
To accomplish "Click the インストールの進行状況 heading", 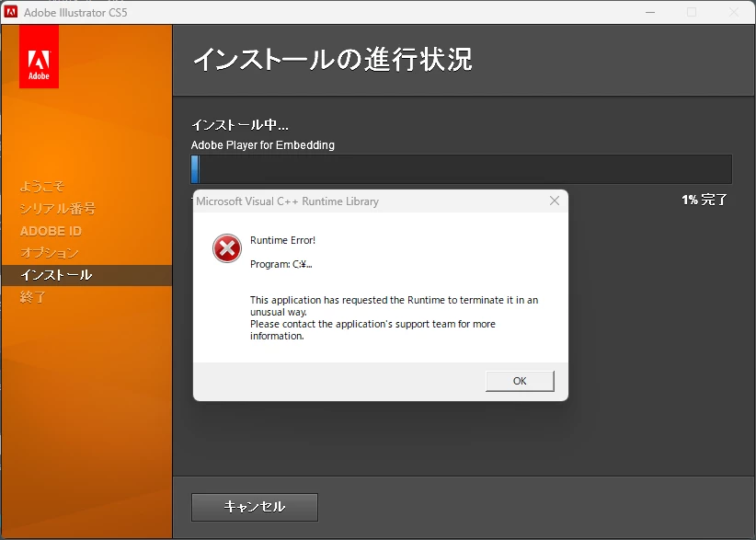I will tap(333, 59).
